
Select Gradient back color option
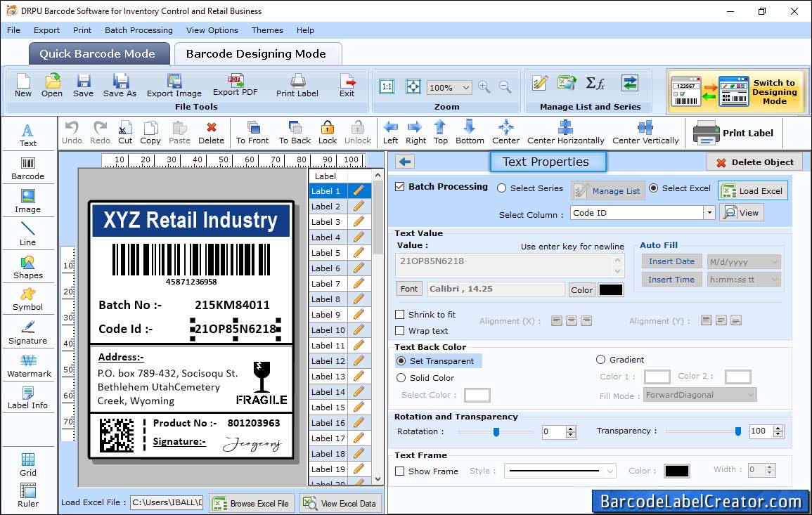[x=600, y=359]
